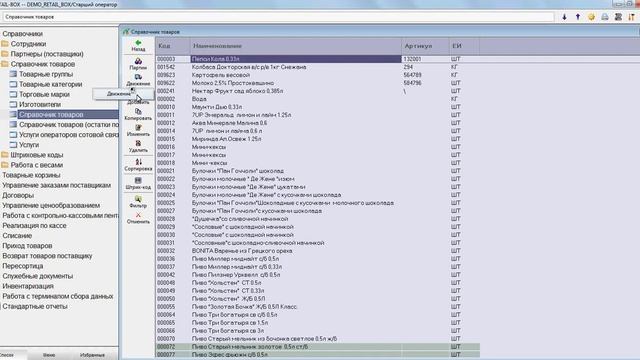Image resolution: width=640 pixels, height=360 pixels.
Task: Click the Товарные группы item icon
Action: [13, 74]
